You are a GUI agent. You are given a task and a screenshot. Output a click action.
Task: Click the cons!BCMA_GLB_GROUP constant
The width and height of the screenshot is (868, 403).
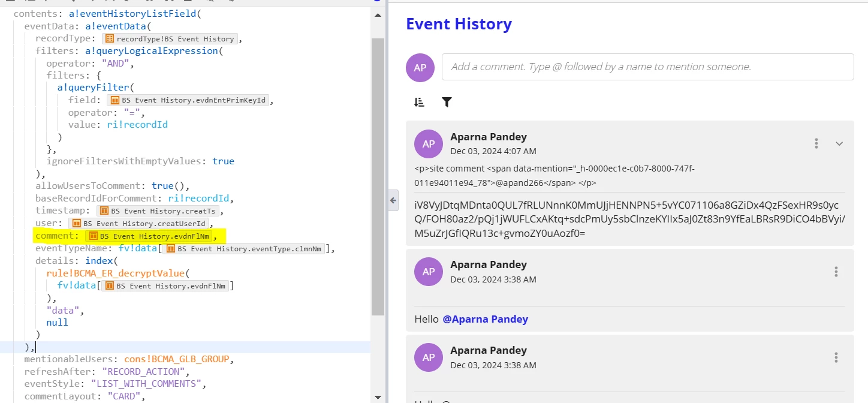tap(177, 359)
